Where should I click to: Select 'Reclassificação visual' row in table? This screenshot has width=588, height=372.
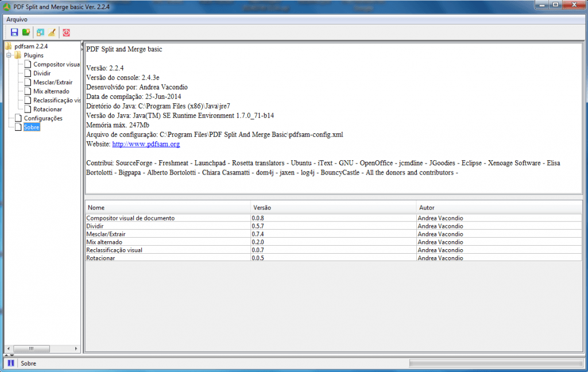tap(334, 250)
